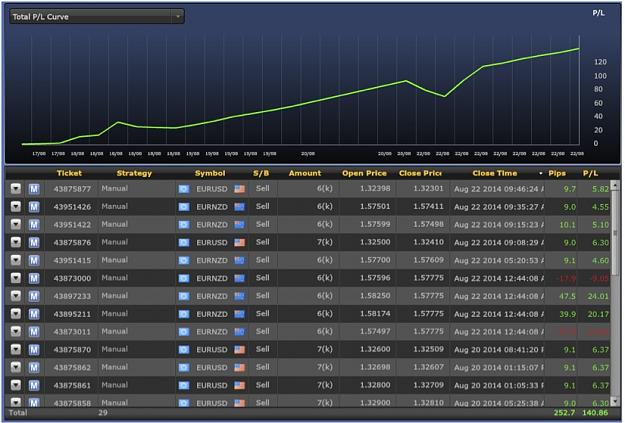Image resolution: width=625 pixels, height=423 pixels.
Task: Click the scroll down arrow of trade list
Action: tap(615, 401)
